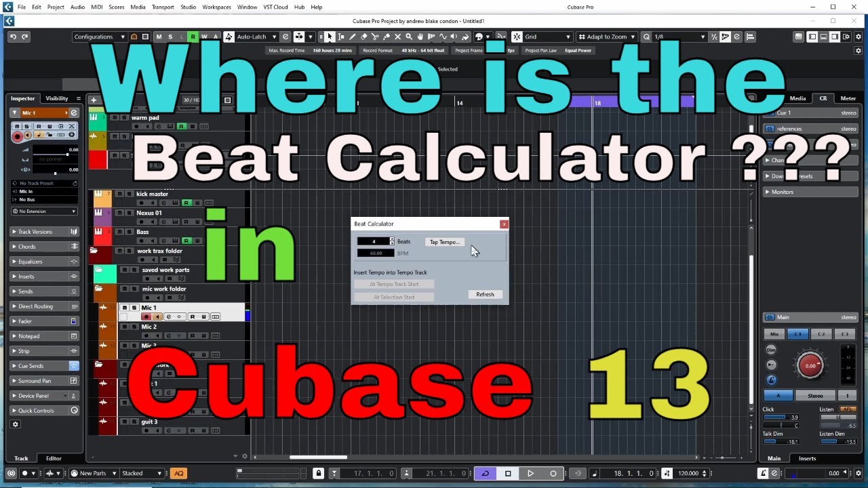
Task: Open the Stacked dropdown in transport
Action: pyautogui.click(x=142, y=473)
